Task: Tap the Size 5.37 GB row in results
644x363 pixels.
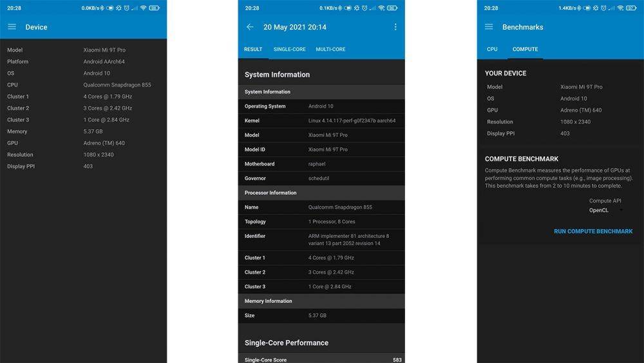Action: pos(321,316)
